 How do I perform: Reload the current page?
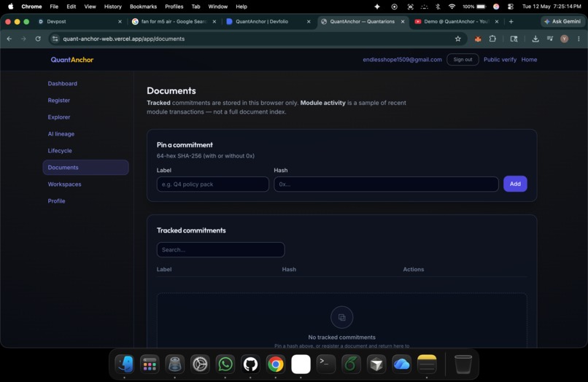coord(38,39)
